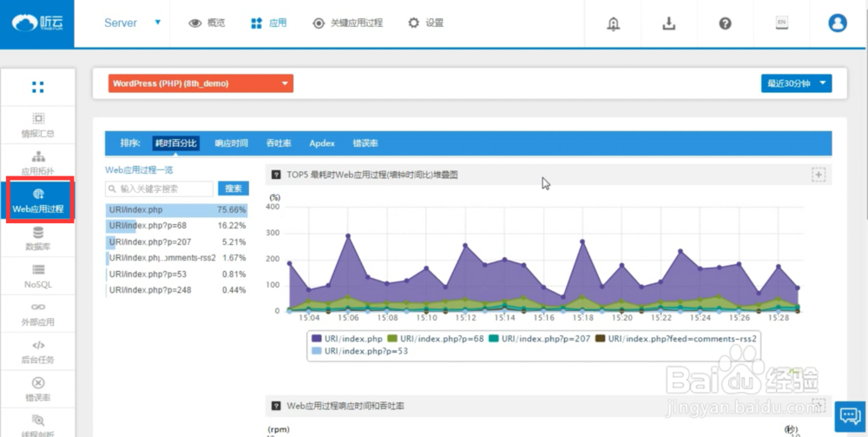The image size is (868, 437).
Task: Select the URI/index.php?p=68 row
Action: (176, 226)
